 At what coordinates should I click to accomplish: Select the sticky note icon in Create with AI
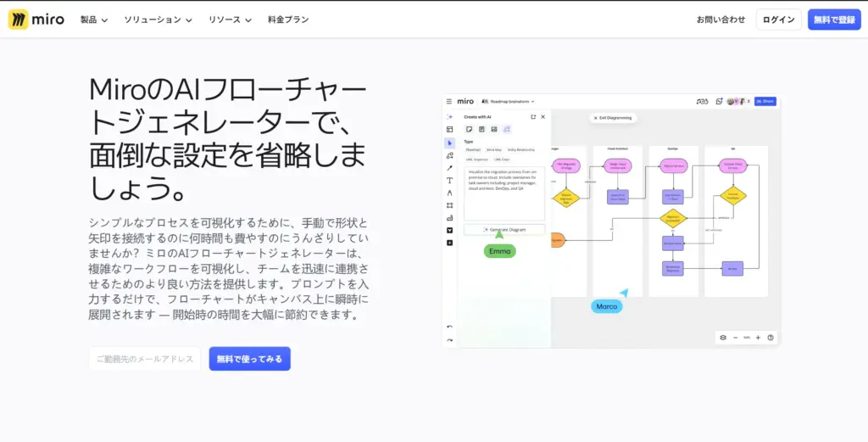tap(469, 129)
